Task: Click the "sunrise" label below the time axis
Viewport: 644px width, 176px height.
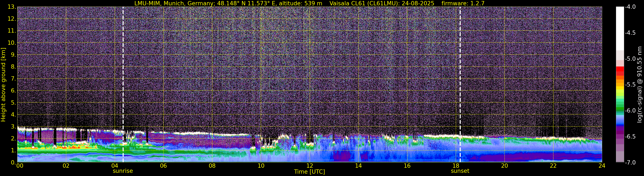Action: point(123,171)
